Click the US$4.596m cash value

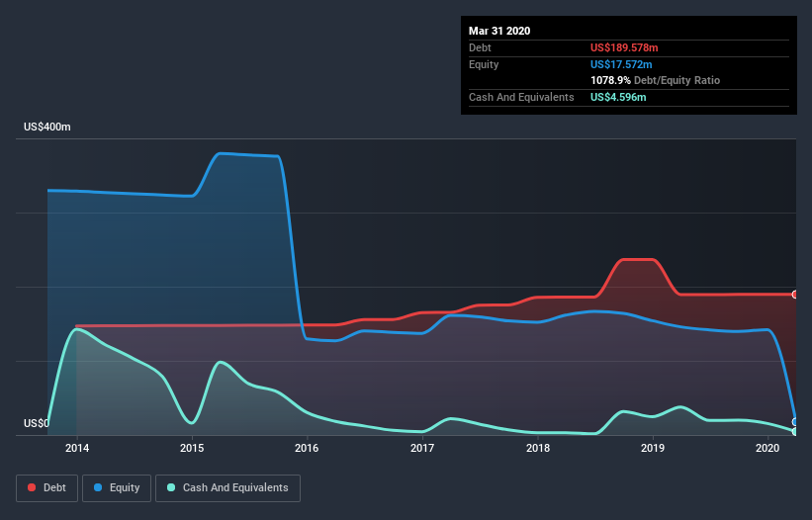[618, 97]
